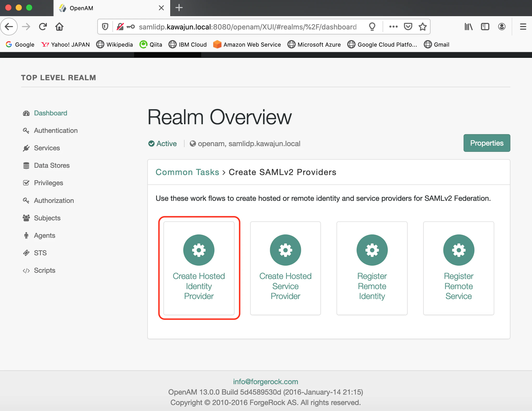Click the insecure connection lock icon
The height and width of the screenshot is (411, 532).
point(120,27)
